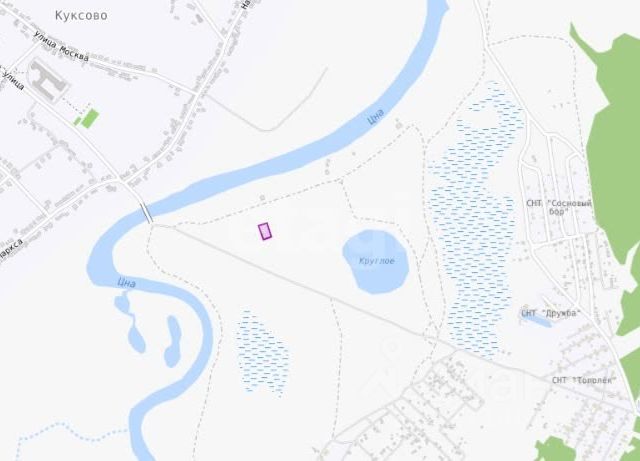Click the purple outlined land plot marker

[x=265, y=231]
